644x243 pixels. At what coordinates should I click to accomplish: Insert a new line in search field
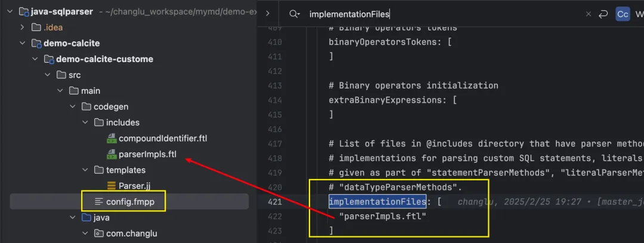tap(603, 14)
